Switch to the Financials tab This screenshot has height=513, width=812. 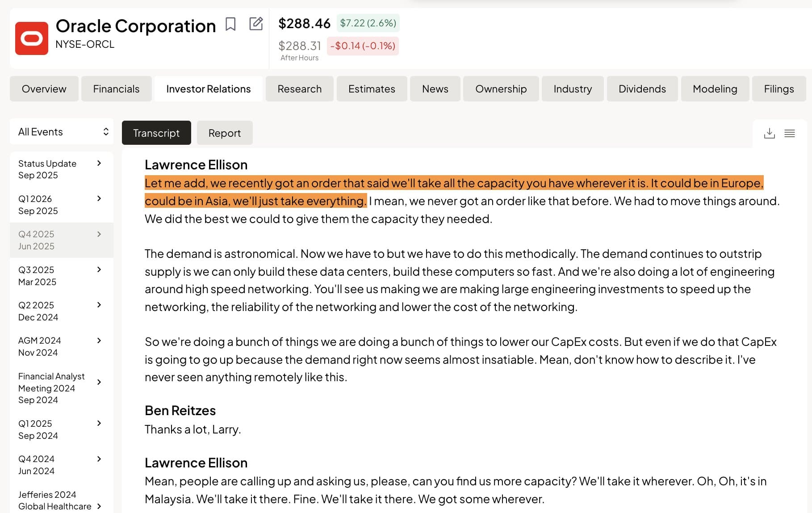click(116, 89)
